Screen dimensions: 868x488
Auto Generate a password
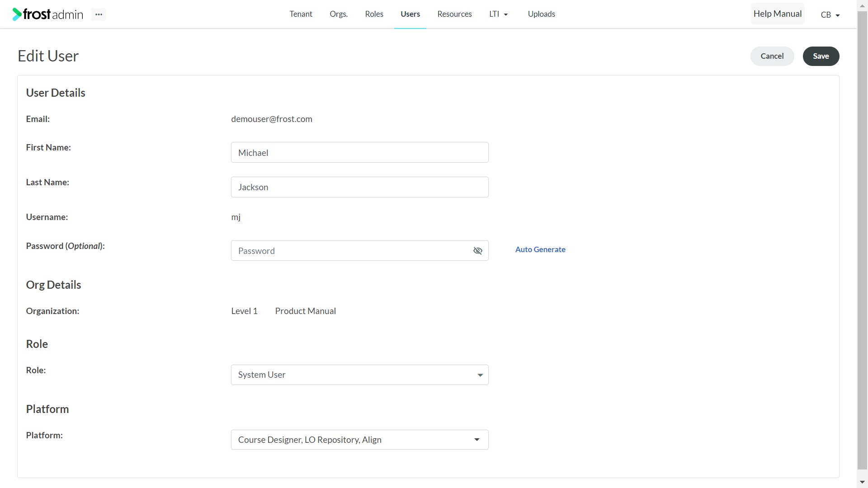(540, 249)
